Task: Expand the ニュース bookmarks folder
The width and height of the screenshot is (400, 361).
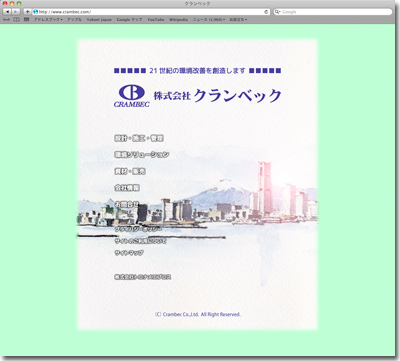Action: [209, 20]
